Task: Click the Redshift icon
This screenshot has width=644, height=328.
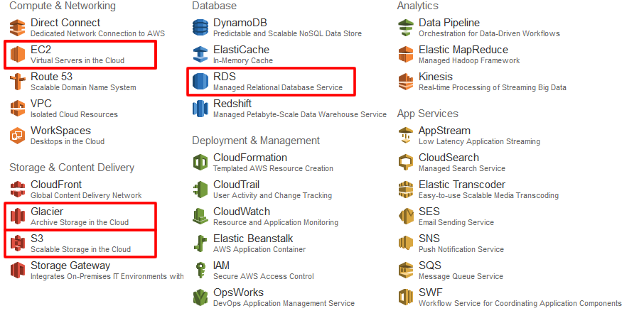Action: coord(200,109)
